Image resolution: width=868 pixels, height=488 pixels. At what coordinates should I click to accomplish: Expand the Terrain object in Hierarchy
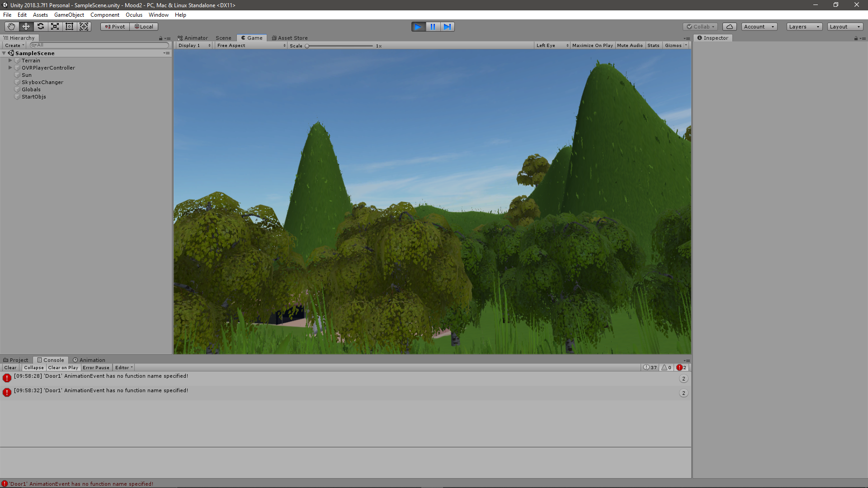point(10,61)
